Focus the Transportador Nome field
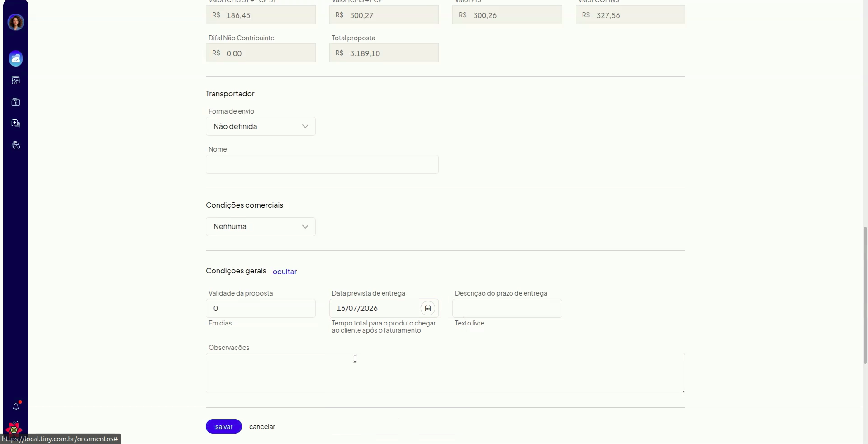The width and height of the screenshot is (868, 444). 322,164
